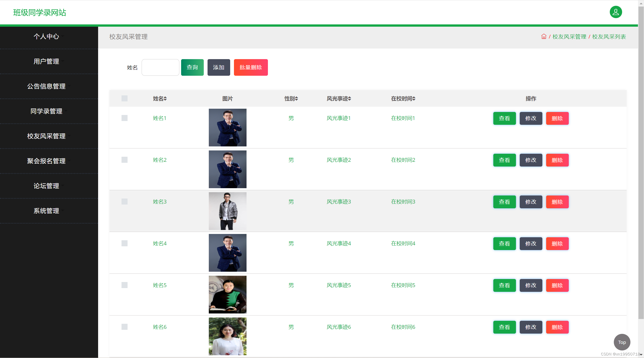644x358 pixels.
Task: Edit 姓名3 record with 修改
Action: click(531, 202)
